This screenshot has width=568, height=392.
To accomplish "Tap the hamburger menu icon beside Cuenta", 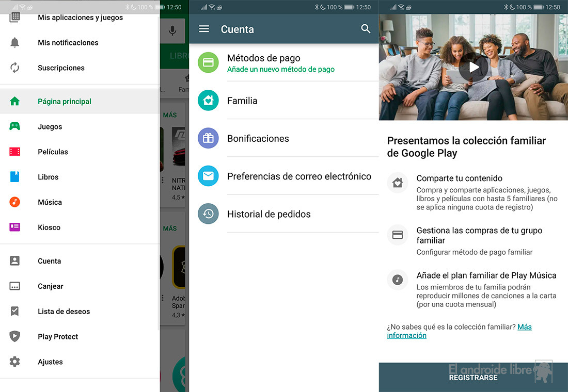I will 204,29.
